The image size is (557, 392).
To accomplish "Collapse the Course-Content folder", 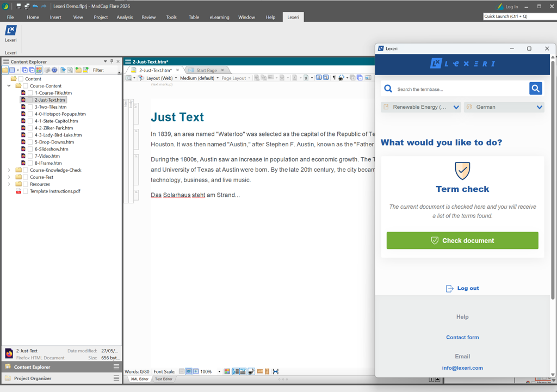I will 9,85.
